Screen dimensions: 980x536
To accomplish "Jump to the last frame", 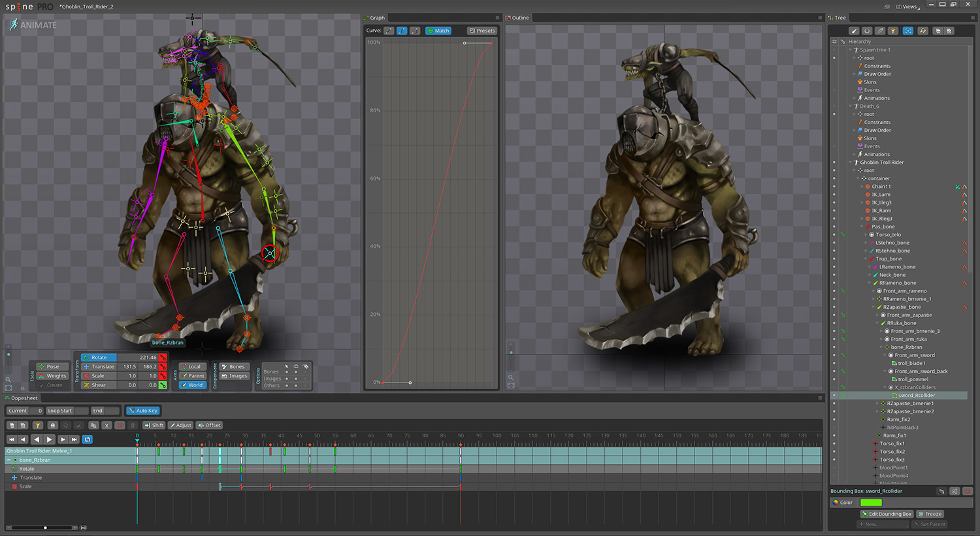I will (x=74, y=439).
